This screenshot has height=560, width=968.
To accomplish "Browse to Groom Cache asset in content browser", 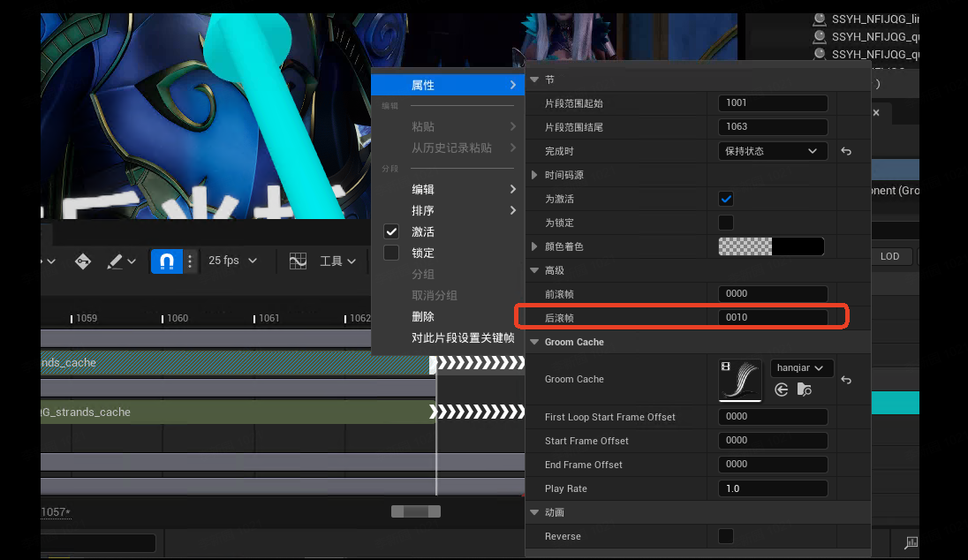I will (x=804, y=390).
